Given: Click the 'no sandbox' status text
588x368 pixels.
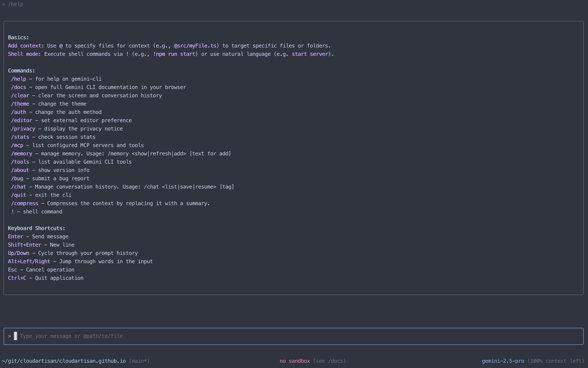Looking at the screenshot, I should (295, 361).
